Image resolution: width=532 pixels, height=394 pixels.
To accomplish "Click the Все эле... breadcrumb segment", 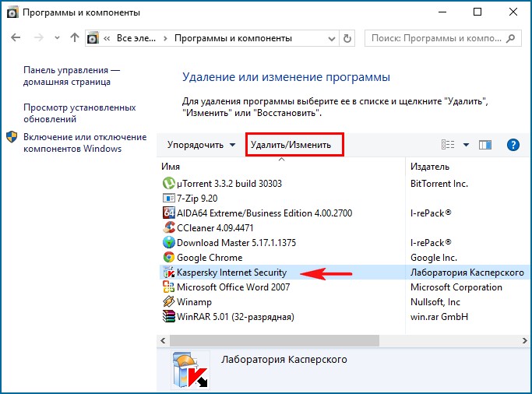I will pyautogui.click(x=136, y=38).
